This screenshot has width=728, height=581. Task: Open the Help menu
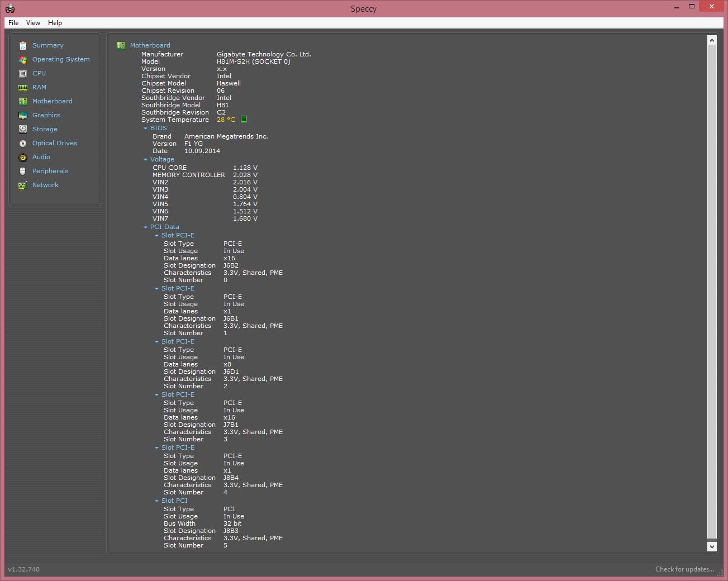tap(55, 23)
